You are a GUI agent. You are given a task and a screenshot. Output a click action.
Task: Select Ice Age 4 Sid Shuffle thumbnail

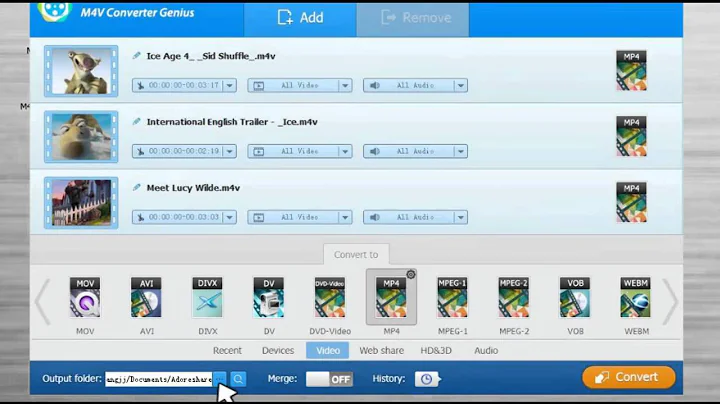tap(81, 71)
